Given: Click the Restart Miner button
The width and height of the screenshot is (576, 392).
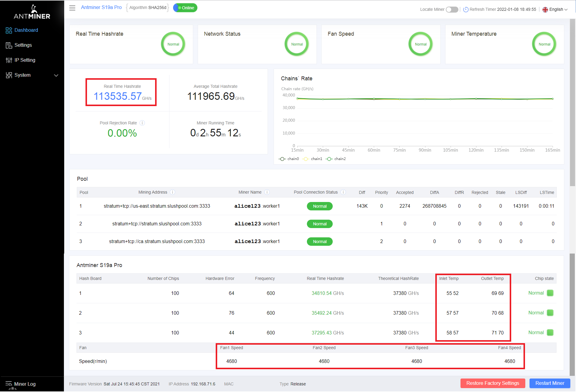Looking at the screenshot, I should [x=550, y=383].
